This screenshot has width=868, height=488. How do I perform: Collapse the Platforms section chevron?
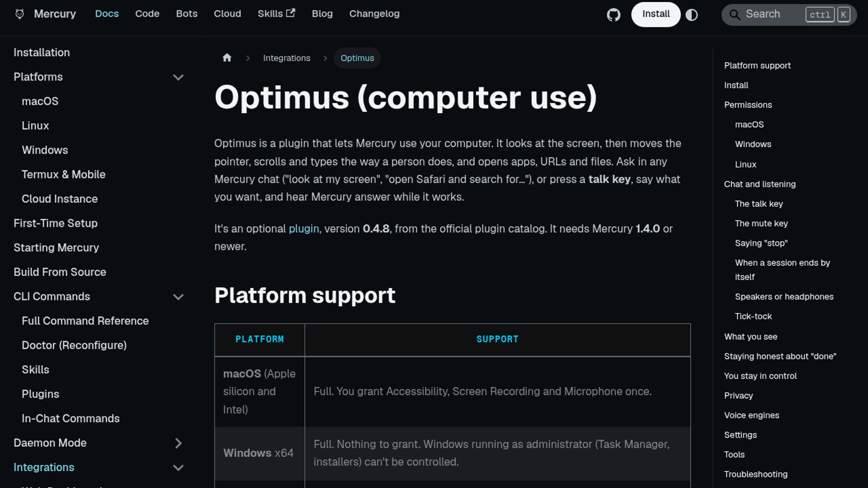click(x=179, y=77)
